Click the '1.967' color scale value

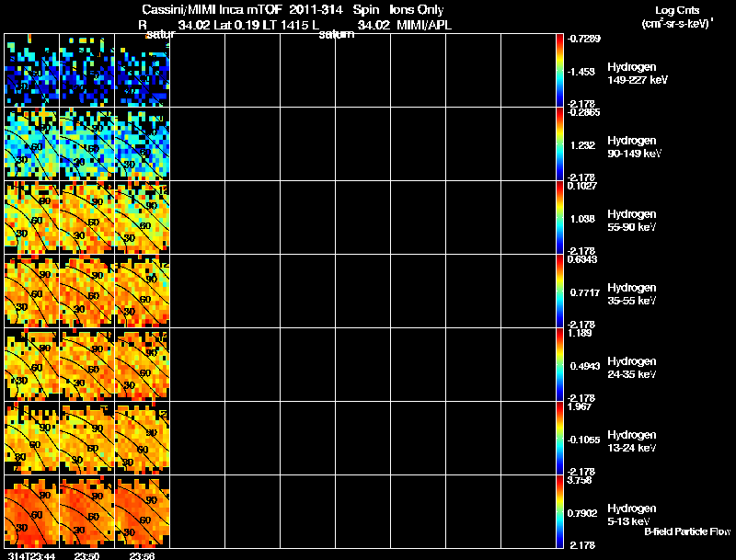[580, 406]
